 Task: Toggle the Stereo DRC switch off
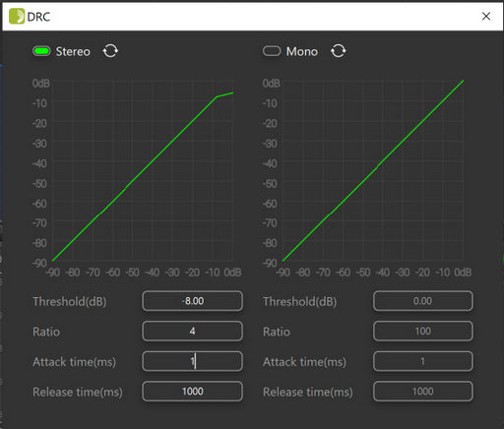pos(41,51)
